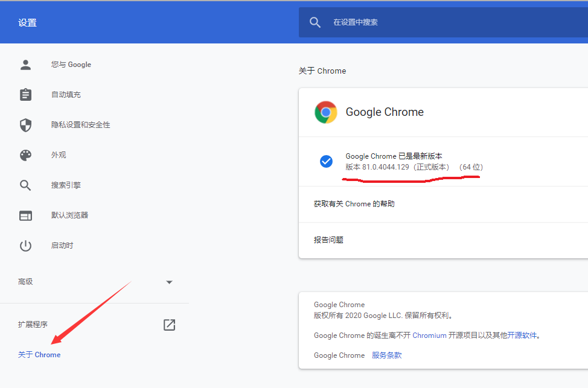Click the power icon beside 启动时
Screen dimensions: 588x388
pyautogui.click(x=25, y=246)
